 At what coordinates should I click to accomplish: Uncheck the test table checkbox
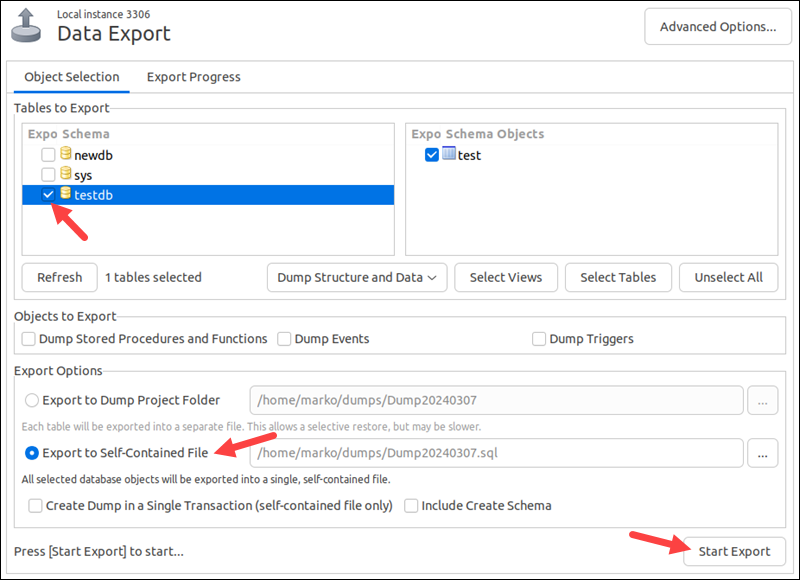pos(431,155)
